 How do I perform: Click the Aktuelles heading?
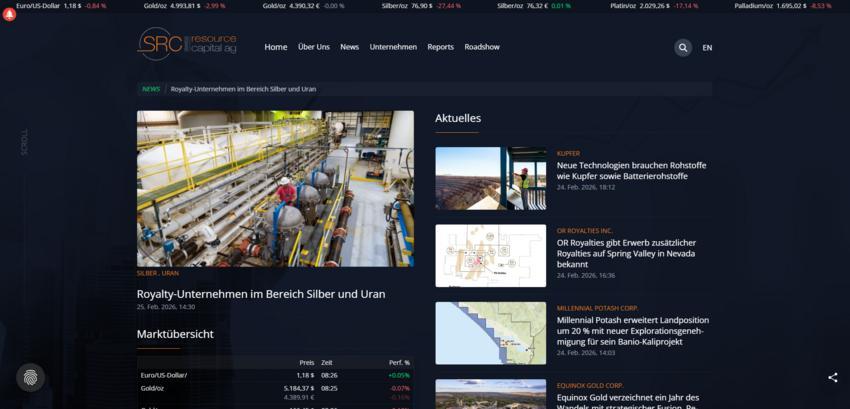coord(458,118)
